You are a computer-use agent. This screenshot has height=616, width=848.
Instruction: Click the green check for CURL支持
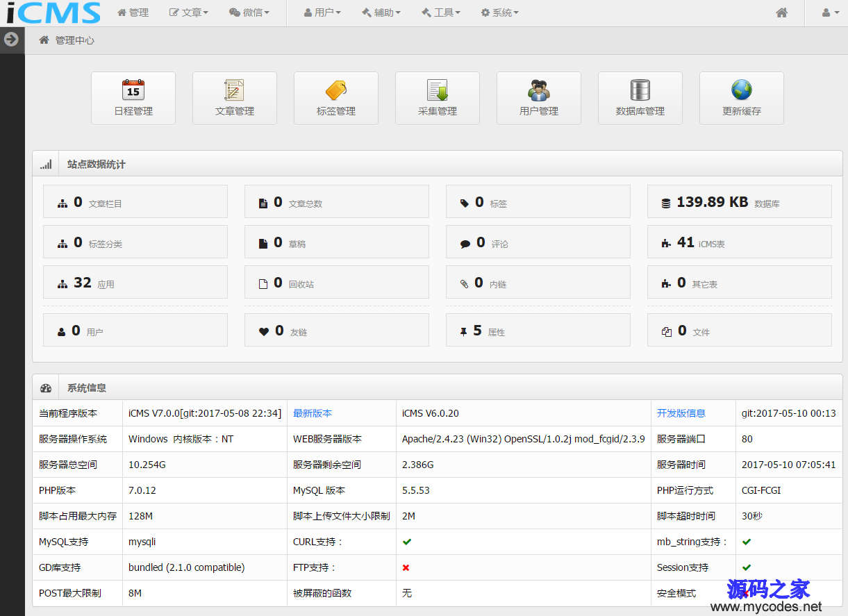(x=407, y=542)
